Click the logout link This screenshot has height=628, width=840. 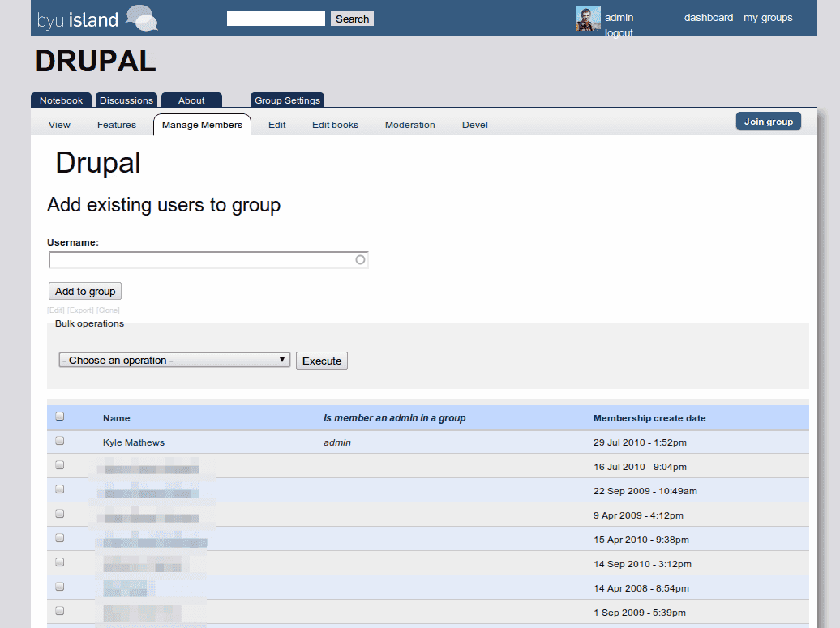[x=619, y=33]
